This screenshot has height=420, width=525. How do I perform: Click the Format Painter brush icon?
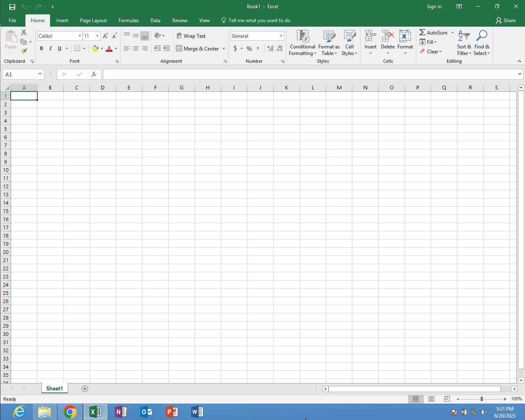[24, 51]
